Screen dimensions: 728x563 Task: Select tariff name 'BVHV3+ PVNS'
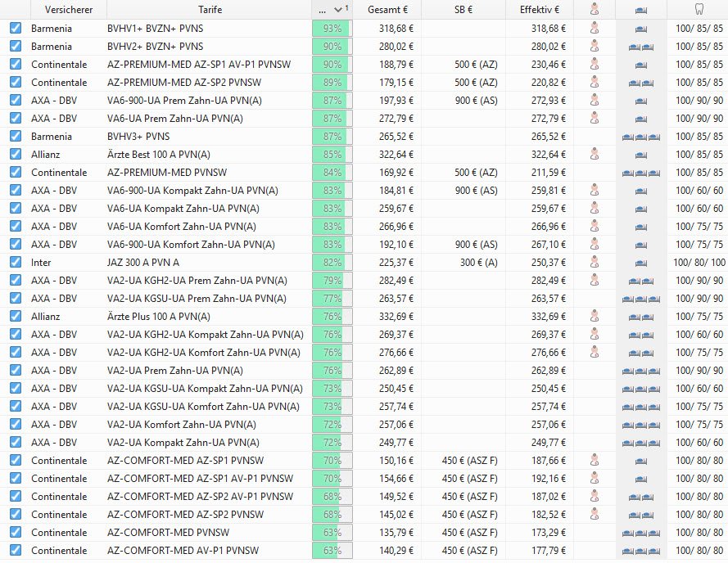pyautogui.click(x=138, y=137)
